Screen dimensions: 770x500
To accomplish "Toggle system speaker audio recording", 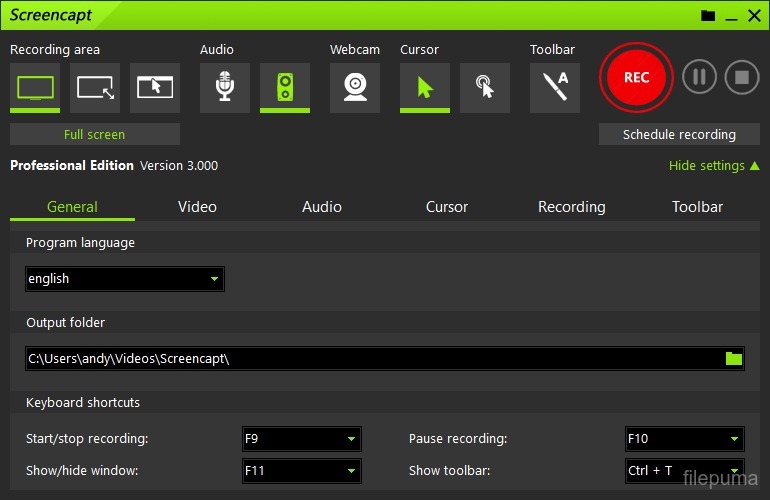I will click(x=285, y=88).
